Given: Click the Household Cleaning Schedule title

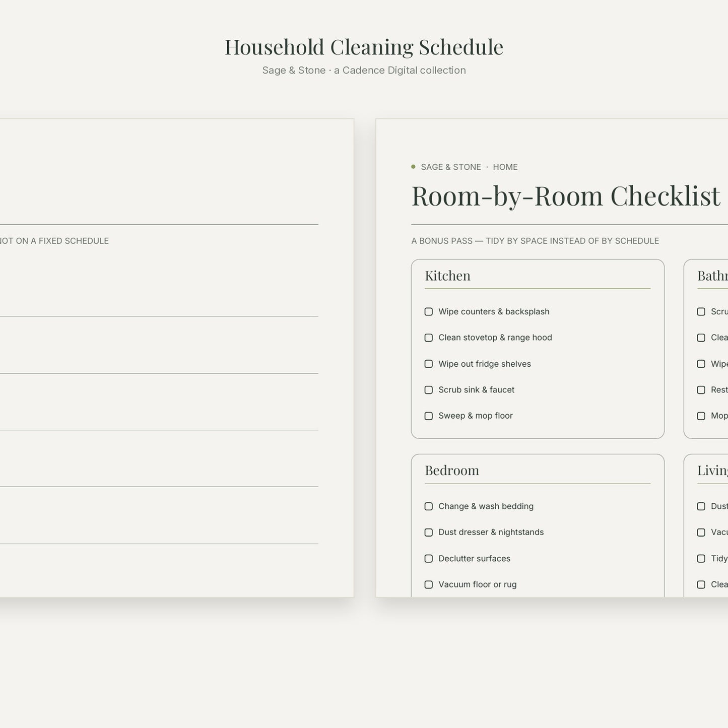Looking at the screenshot, I should pyautogui.click(x=364, y=47).
